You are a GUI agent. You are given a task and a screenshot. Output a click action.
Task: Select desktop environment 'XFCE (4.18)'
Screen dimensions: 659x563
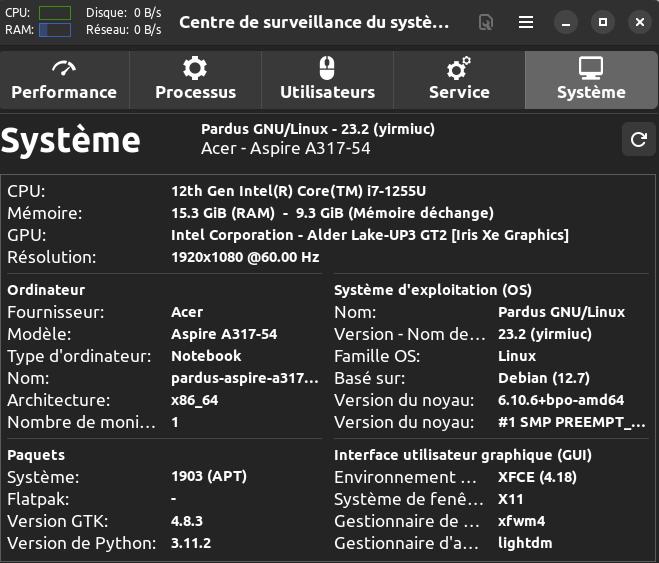(x=537, y=477)
